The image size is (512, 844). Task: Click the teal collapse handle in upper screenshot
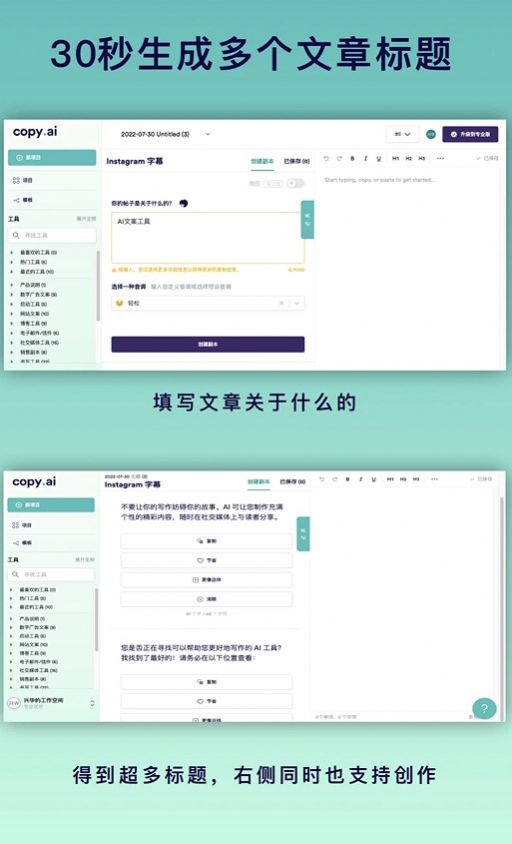click(307, 219)
